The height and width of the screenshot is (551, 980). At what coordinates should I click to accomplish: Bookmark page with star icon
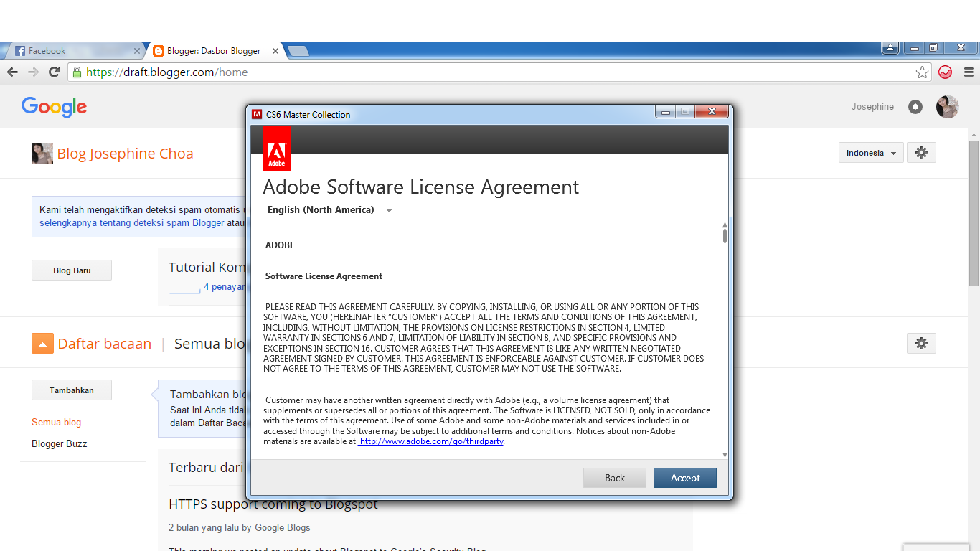(x=923, y=72)
